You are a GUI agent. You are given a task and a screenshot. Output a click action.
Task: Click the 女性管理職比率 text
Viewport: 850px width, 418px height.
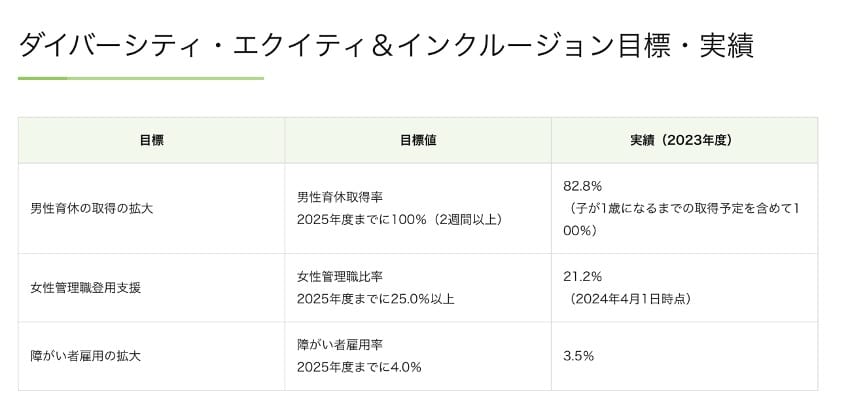click(x=339, y=276)
